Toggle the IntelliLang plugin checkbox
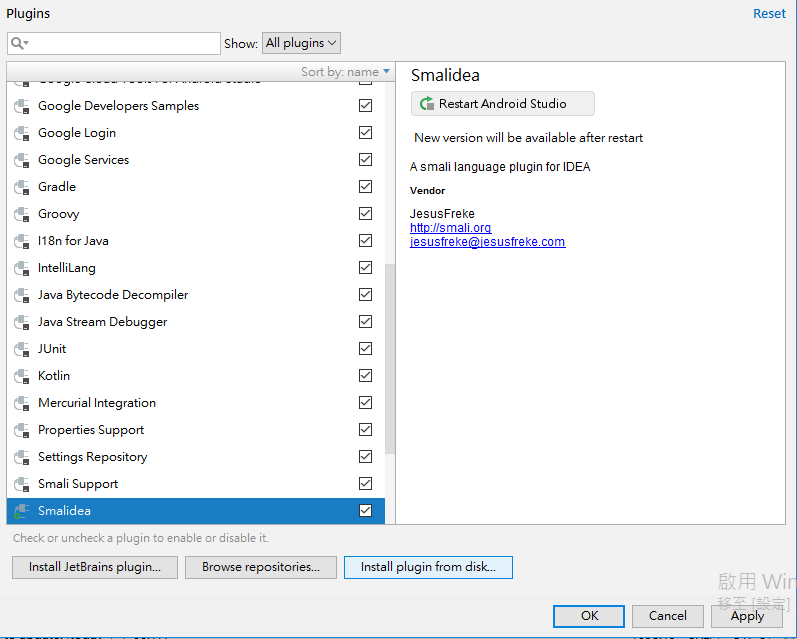 365,267
